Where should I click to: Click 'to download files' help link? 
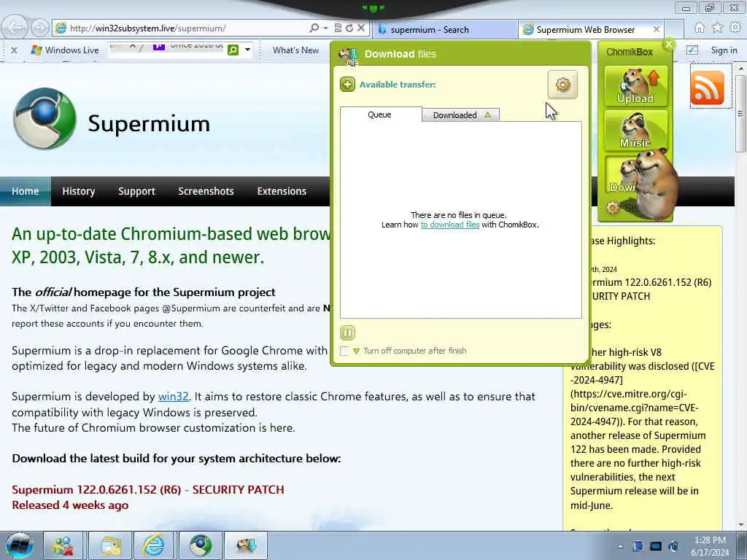[x=449, y=225]
